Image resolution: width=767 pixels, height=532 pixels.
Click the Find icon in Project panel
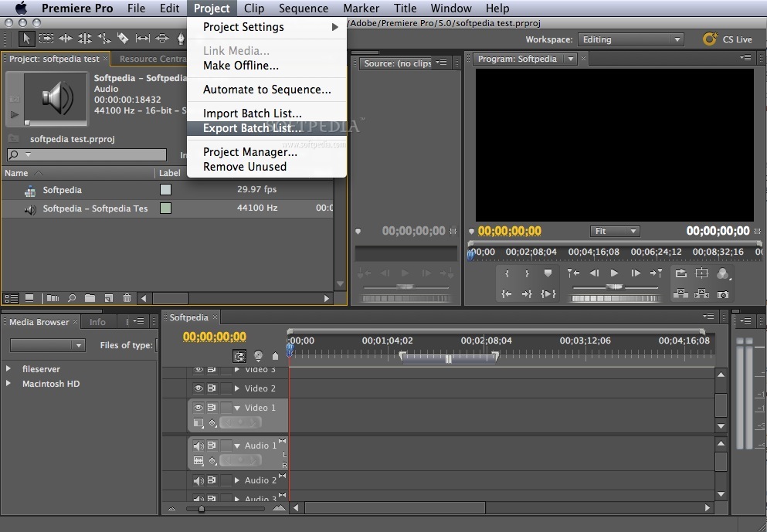point(72,298)
